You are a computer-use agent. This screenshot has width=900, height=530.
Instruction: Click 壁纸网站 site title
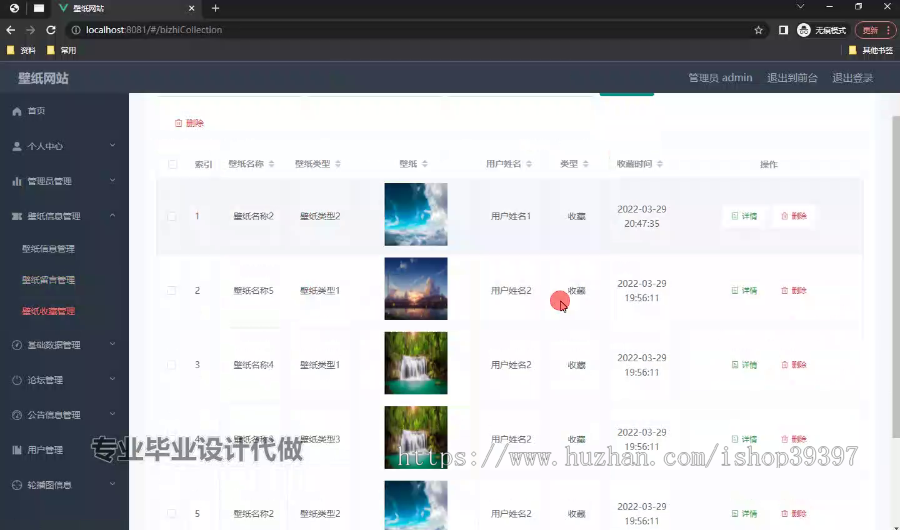(x=43, y=79)
